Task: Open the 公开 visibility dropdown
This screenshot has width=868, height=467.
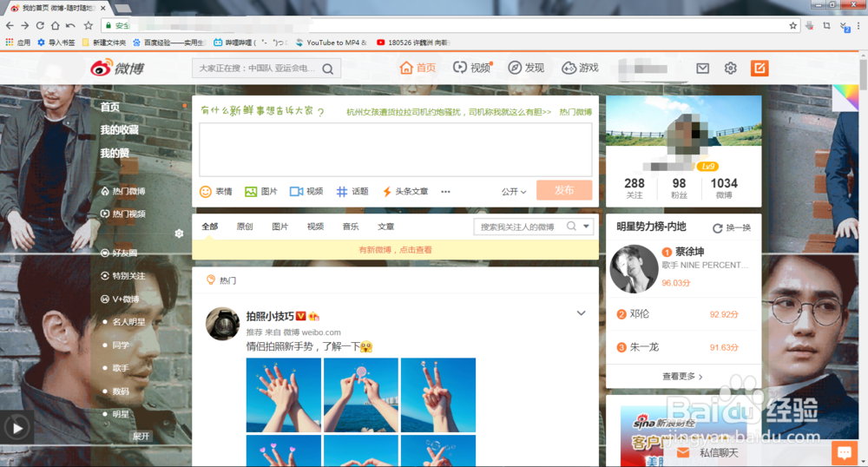Action: 514,192
